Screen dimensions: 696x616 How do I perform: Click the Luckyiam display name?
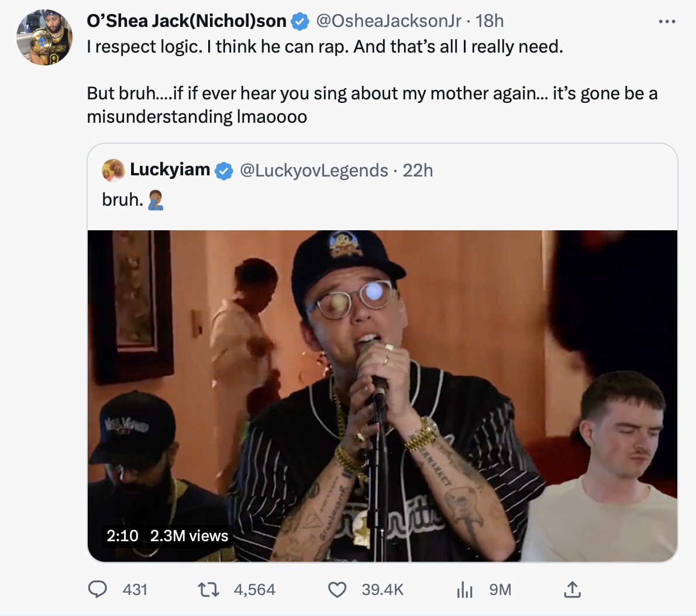(x=170, y=170)
